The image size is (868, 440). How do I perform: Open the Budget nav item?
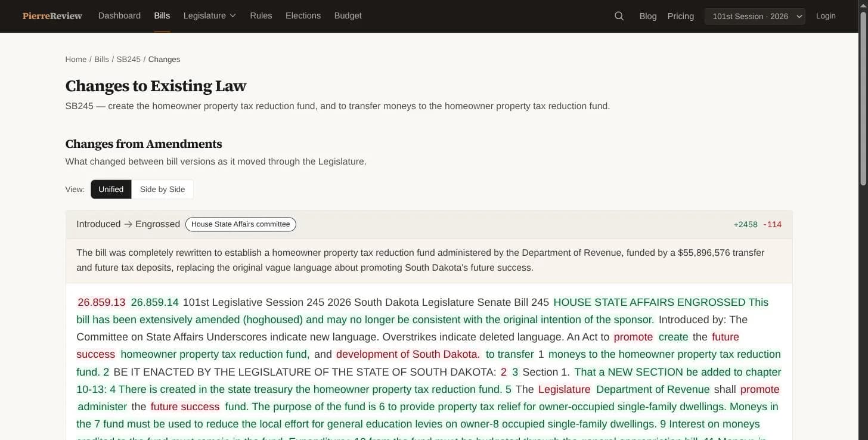coord(348,16)
